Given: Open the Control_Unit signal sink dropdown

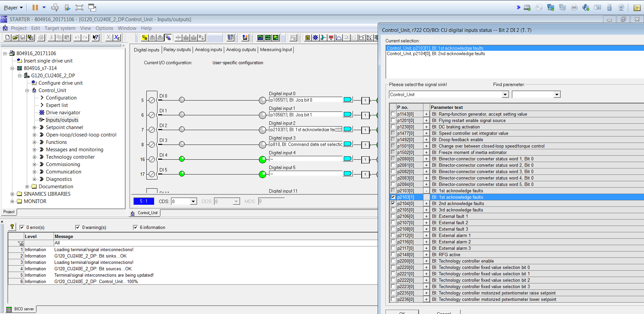Looking at the screenshot, I should pos(505,94).
